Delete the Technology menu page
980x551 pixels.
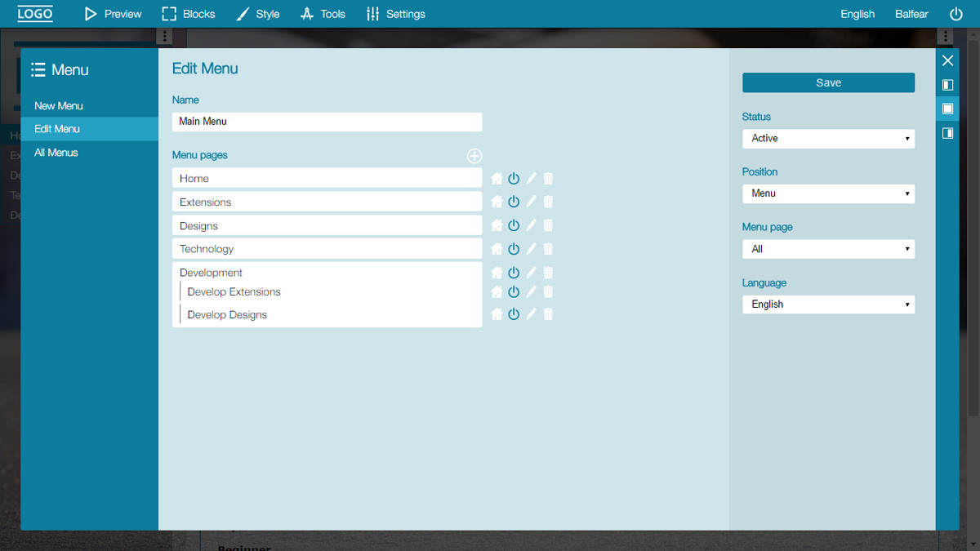(x=548, y=249)
